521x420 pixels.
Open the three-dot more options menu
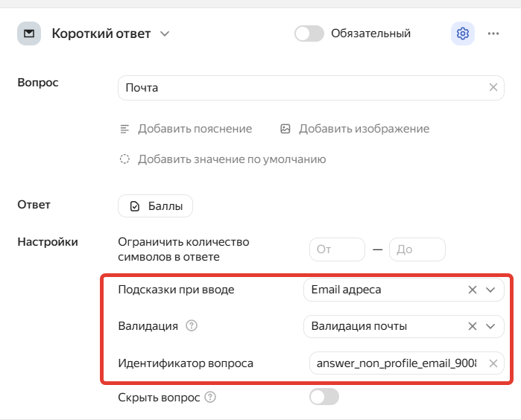(493, 34)
